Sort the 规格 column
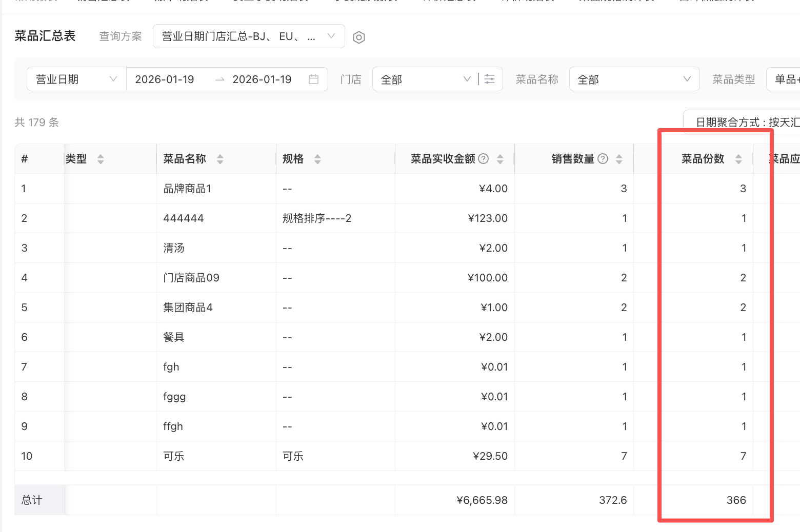 tap(317, 159)
